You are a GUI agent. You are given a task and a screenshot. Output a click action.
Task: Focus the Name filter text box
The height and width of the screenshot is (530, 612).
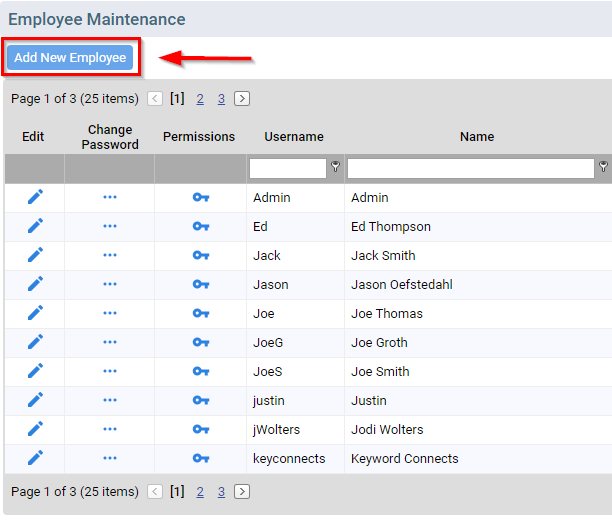tap(471, 168)
